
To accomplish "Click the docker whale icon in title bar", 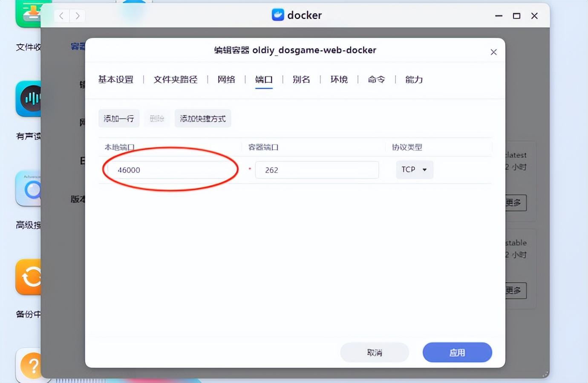I will click(x=278, y=15).
